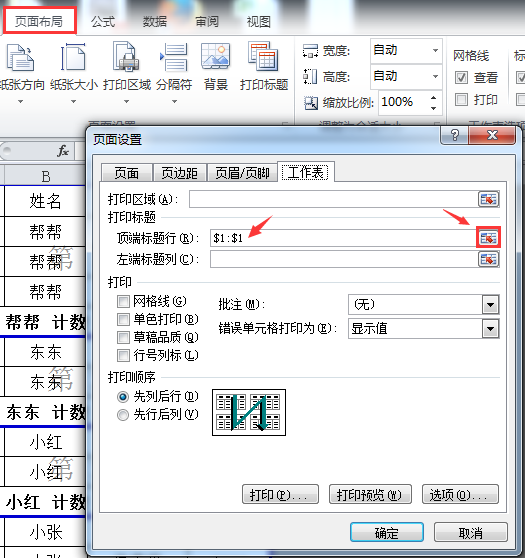The width and height of the screenshot is (525, 558).
Task: Toggle ribbon 网格线 打印 checkbox
Action: (x=461, y=100)
